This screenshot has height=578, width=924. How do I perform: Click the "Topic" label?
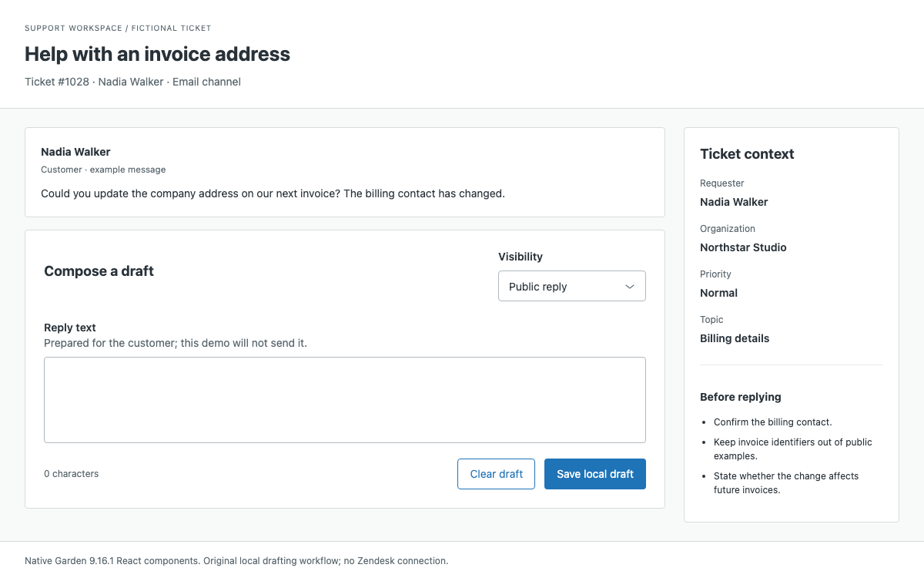(x=711, y=320)
